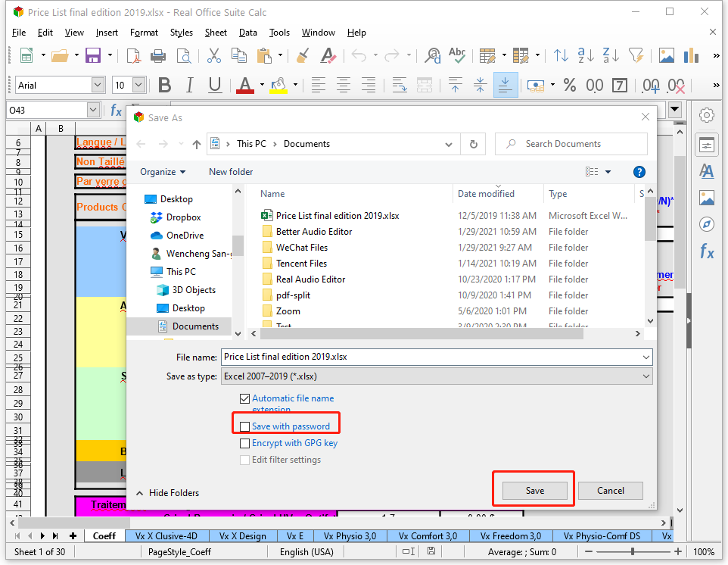728x565 pixels.
Task: Open the font name Arial dropdown
Action: pyautogui.click(x=98, y=86)
